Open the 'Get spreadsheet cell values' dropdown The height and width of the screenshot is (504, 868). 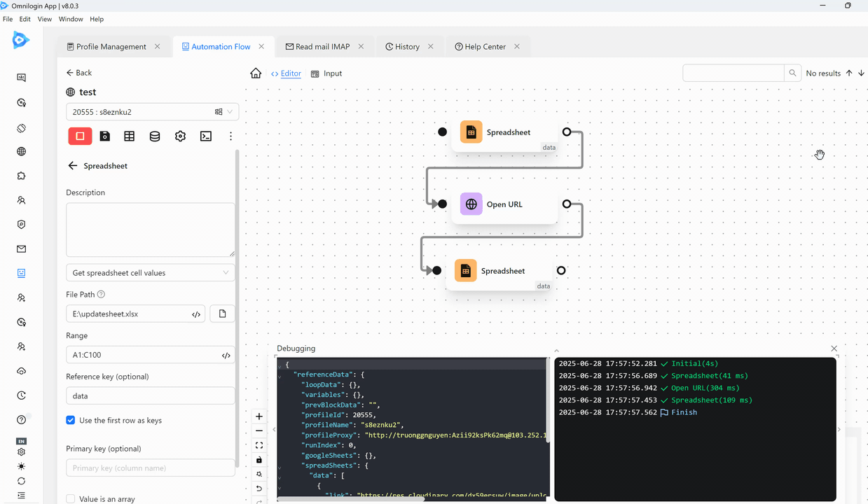(x=150, y=273)
